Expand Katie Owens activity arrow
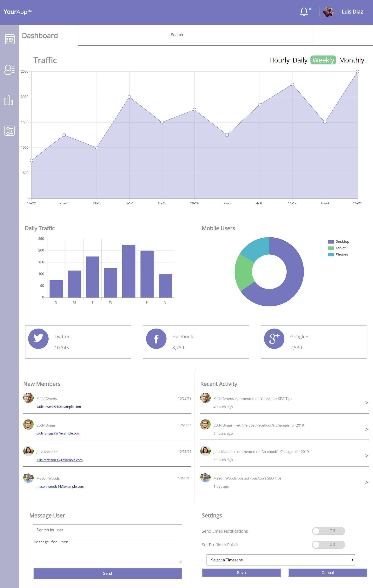 (367, 403)
